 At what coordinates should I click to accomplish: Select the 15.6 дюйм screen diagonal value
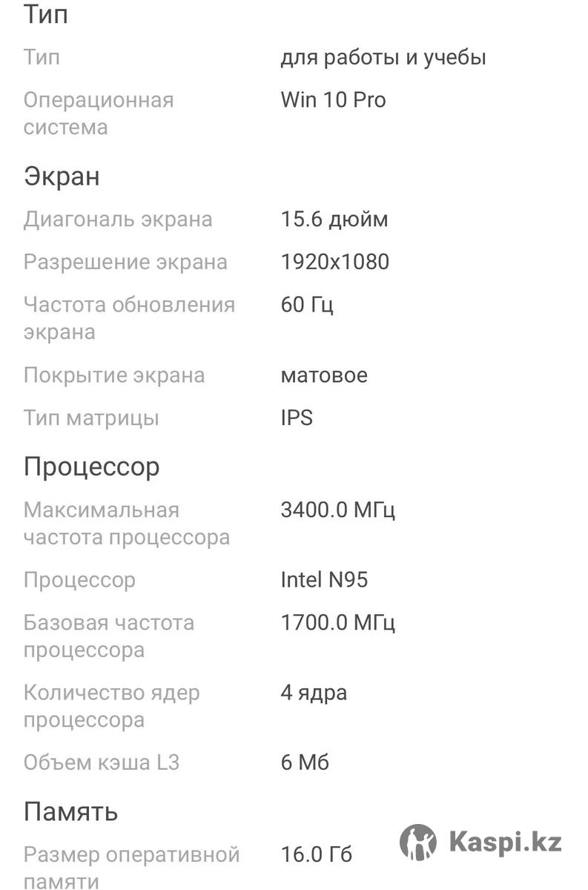click(x=334, y=219)
